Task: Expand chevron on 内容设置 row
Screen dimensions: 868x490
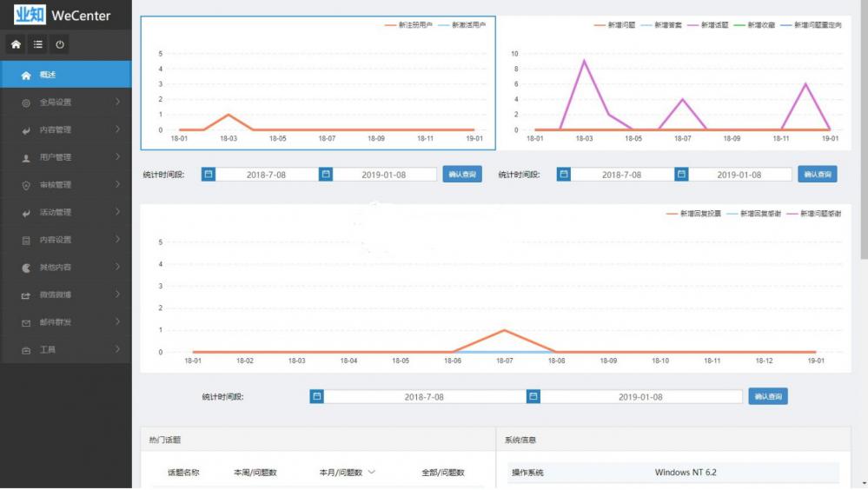Action: point(118,239)
